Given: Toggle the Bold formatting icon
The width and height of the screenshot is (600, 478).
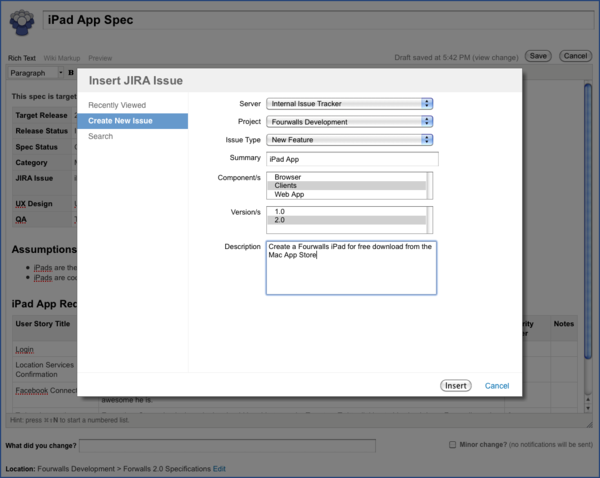Looking at the screenshot, I should point(71,73).
